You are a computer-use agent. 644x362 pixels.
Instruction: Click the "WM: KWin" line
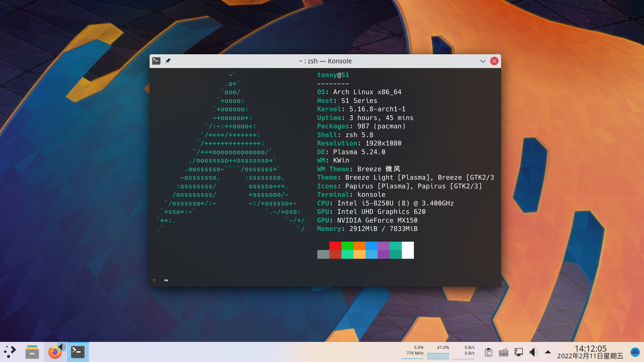(x=333, y=160)
